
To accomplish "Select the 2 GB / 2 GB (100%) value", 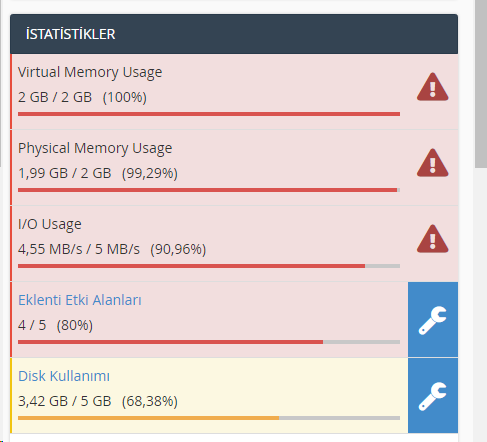I will coord(82,97).
